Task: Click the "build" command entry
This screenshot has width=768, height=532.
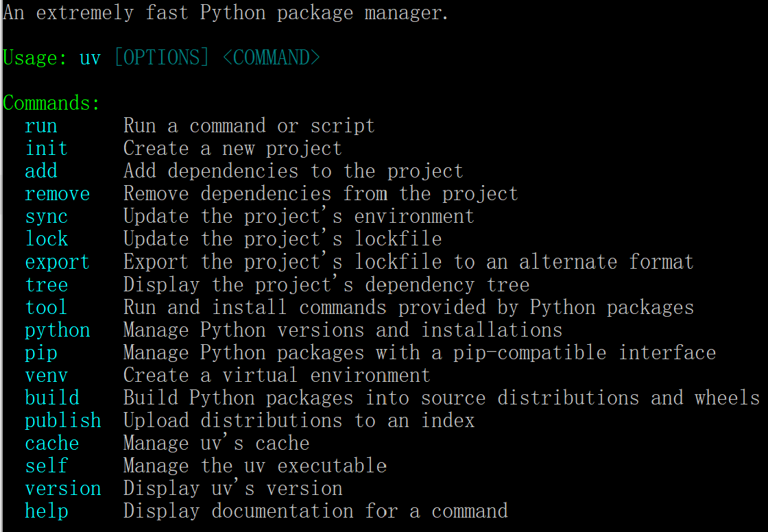Action: 52,398
